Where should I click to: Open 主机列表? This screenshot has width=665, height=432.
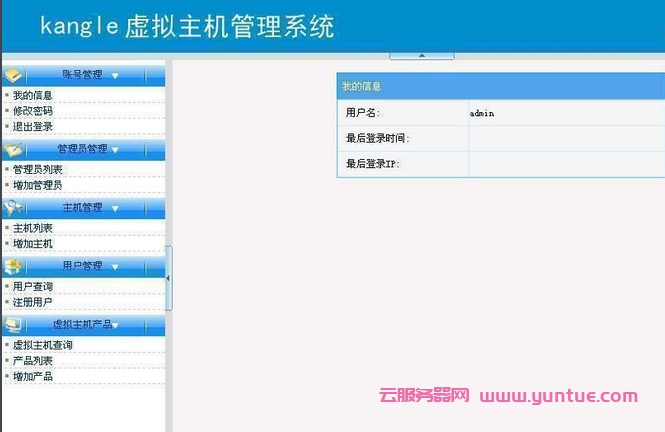pos(33,228)
